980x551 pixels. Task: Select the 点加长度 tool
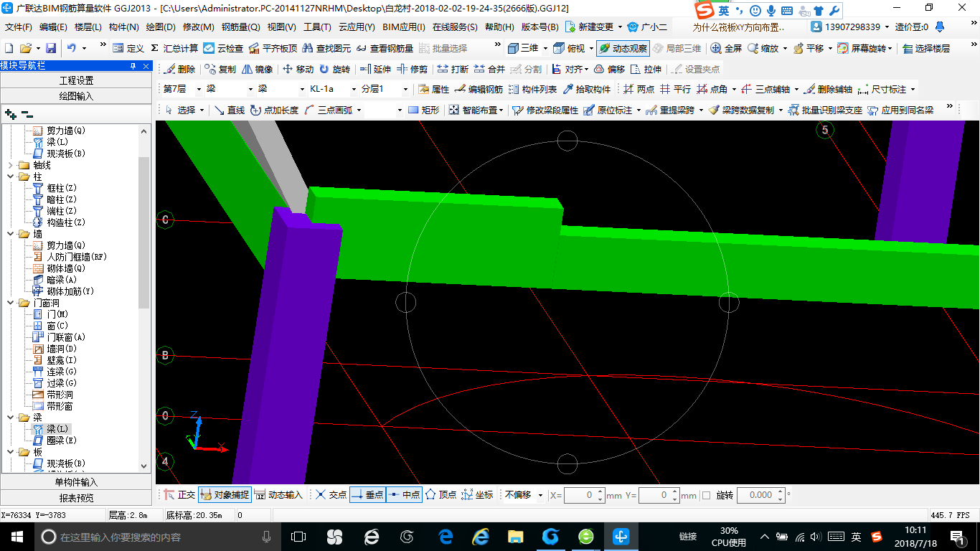click(275, 110)
